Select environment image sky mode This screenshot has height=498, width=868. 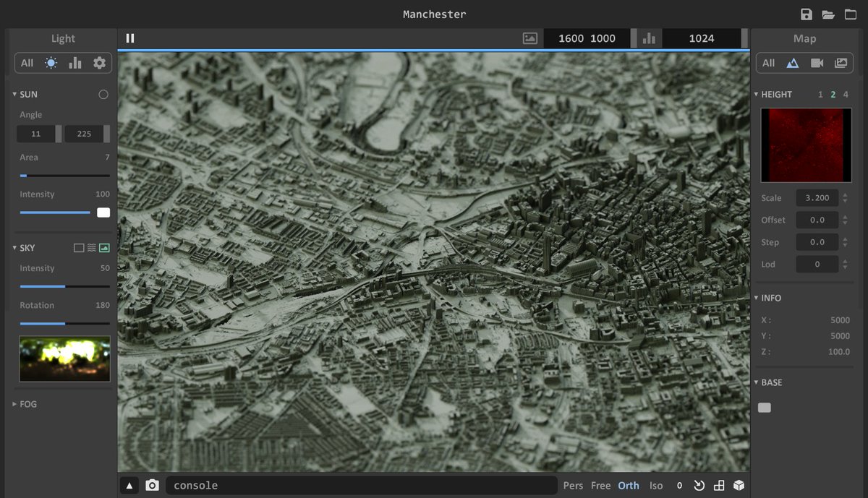tap(104, 248)
